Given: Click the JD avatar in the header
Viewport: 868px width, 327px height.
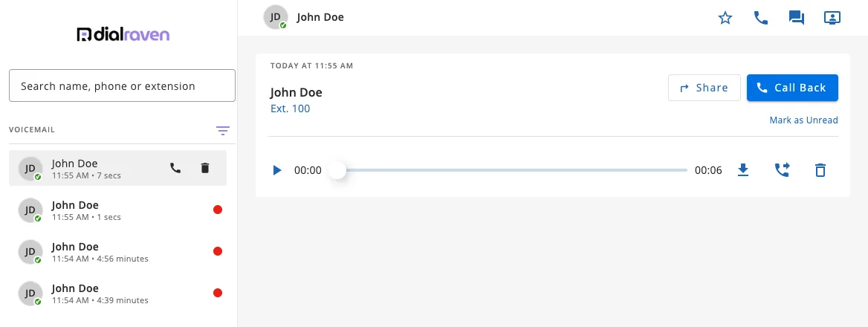Looking at the screenshot, I should [276, 17].
